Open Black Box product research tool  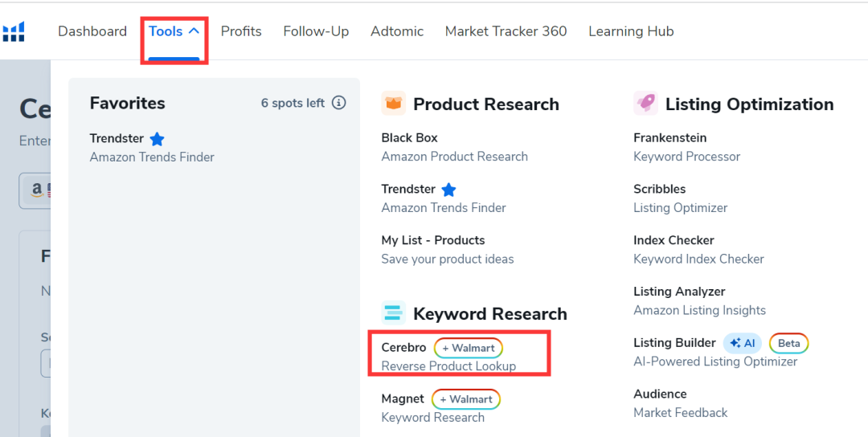coord(409,138)
